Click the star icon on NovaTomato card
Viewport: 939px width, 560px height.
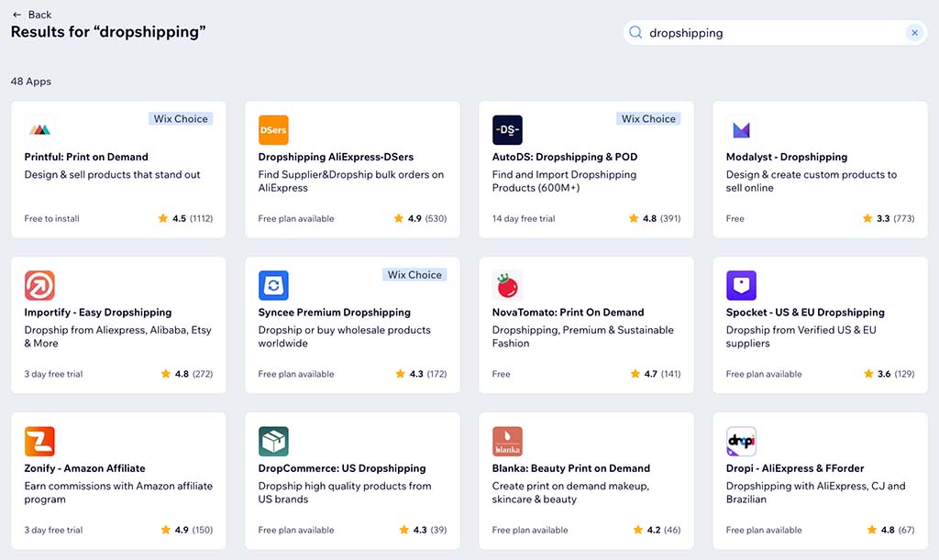pyautogui.click(x=635, y=374)
